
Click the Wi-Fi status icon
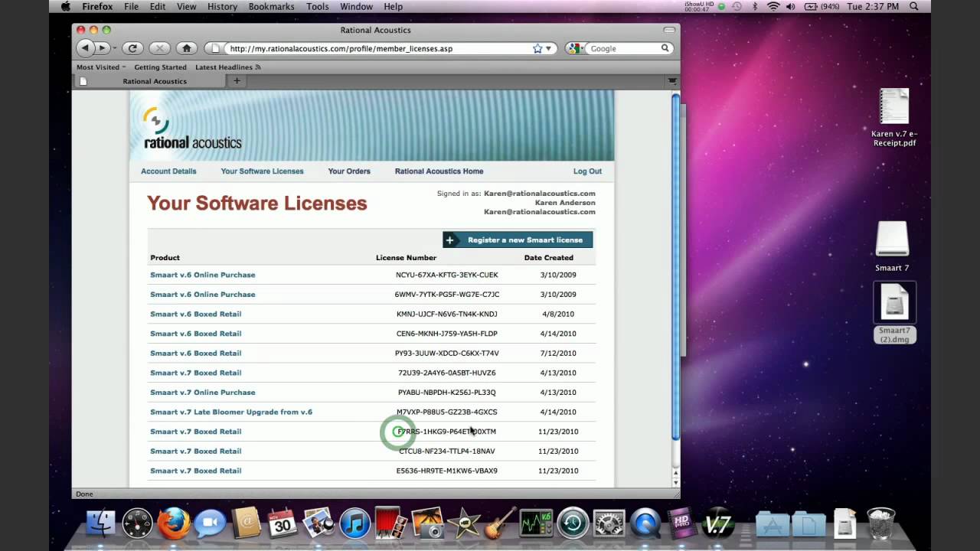pos(773,7)
